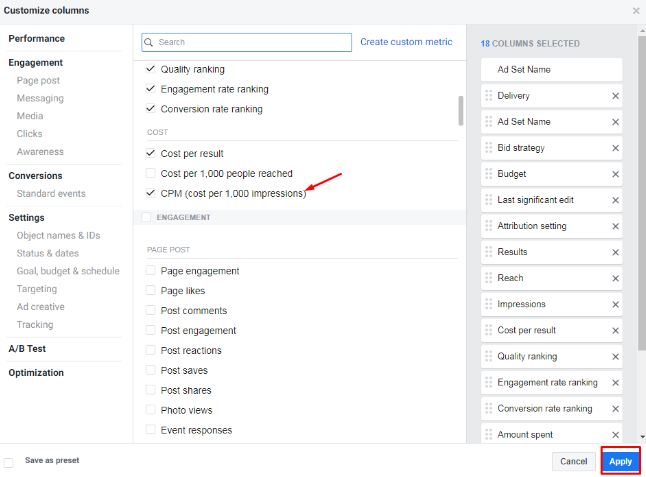Screen dimensions: 646x477
Task: Remove the Reach column via X icon
Action: [x=615, y=278]
